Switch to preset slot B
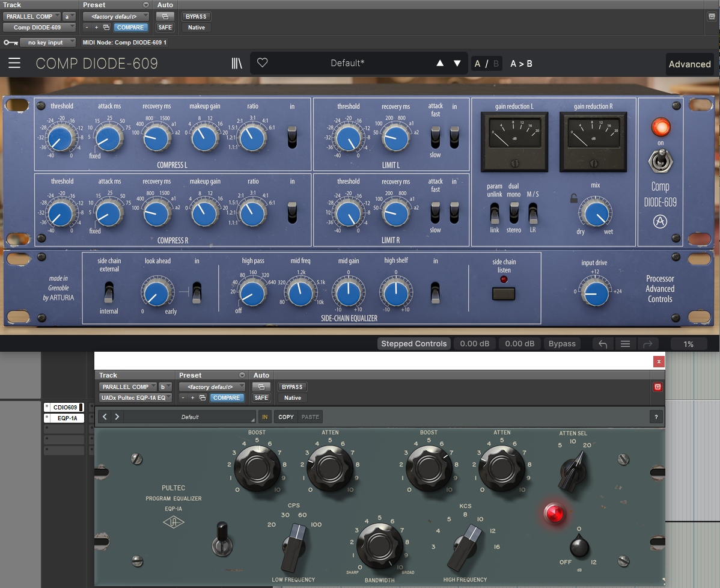Image resolution: width=720 pixels, height=588 pixels. [496, 63]
